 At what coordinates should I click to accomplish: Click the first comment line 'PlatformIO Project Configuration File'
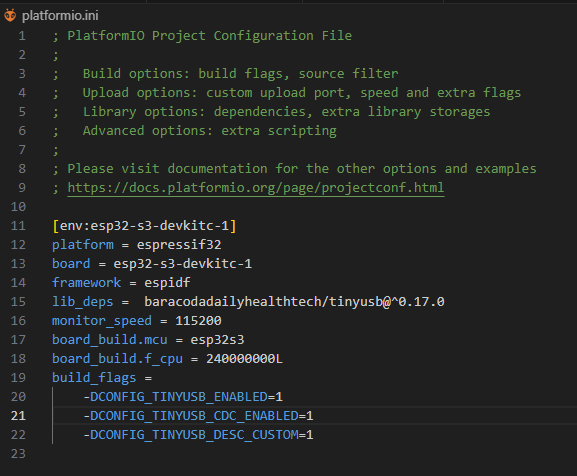tap(210, 36)
